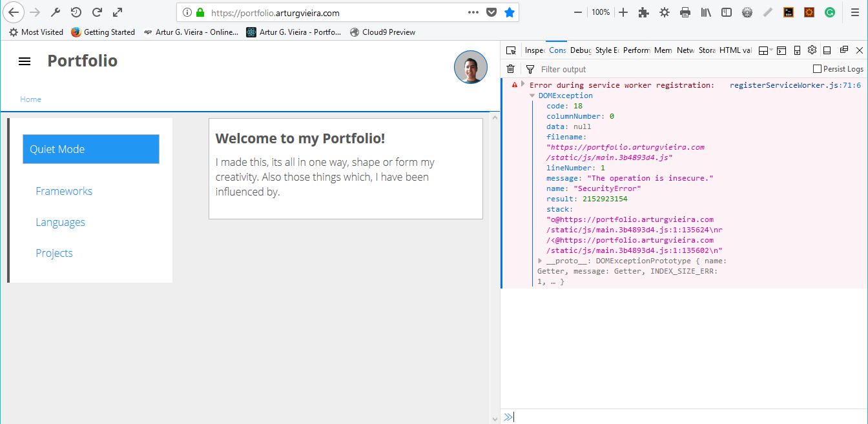Screen dimensions: 868x424
Task: Open frame selector dropdown in devtools
Action: pos(765,50)
